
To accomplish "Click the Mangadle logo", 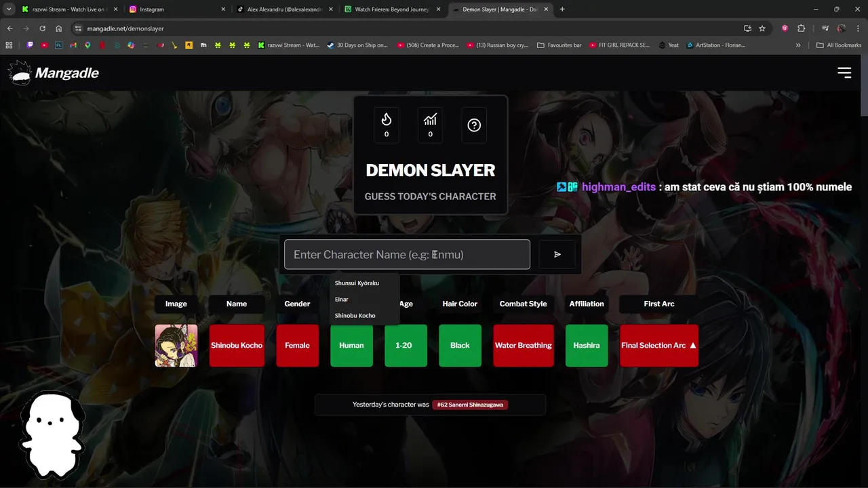I will [54, 73].
